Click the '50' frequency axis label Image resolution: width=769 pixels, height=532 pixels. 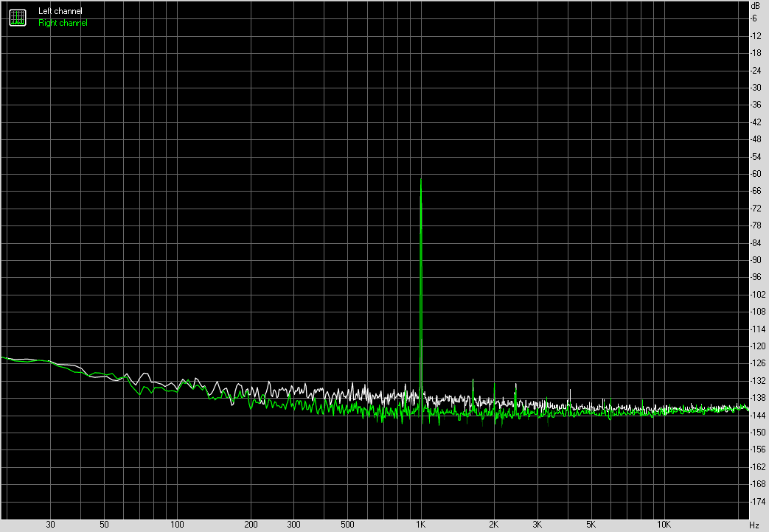pyautogui.click(x=104, y=525)
